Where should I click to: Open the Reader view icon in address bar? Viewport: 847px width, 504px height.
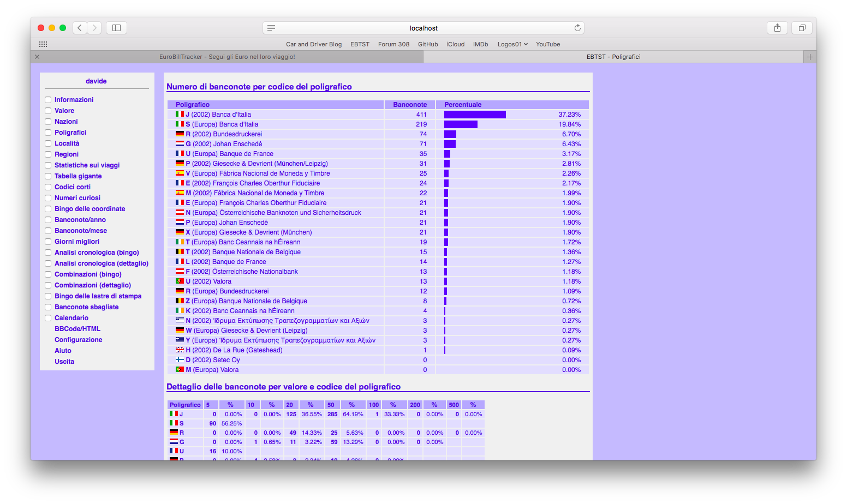[271, 28]
